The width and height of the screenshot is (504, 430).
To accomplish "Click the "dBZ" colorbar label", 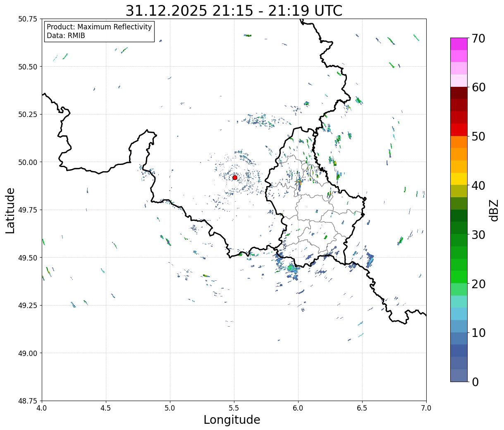I will (494, 210).
